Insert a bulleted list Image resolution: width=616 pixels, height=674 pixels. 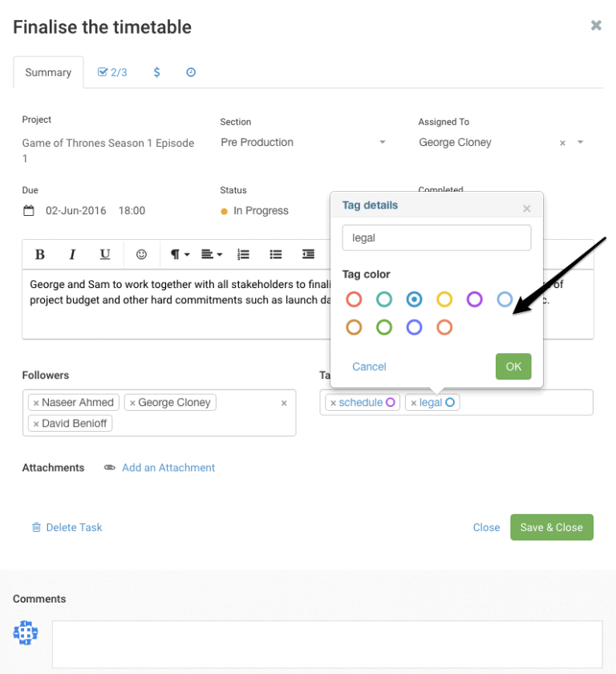[276, 254]
